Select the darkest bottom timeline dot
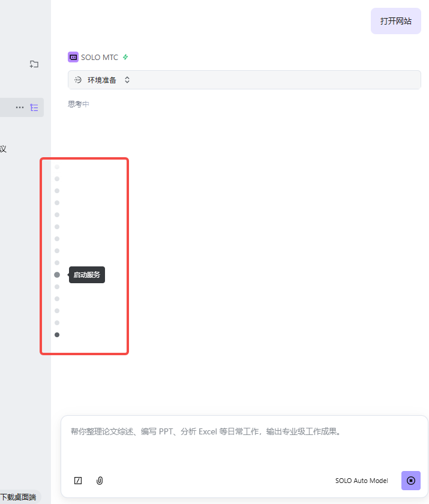 coord(57,335)
